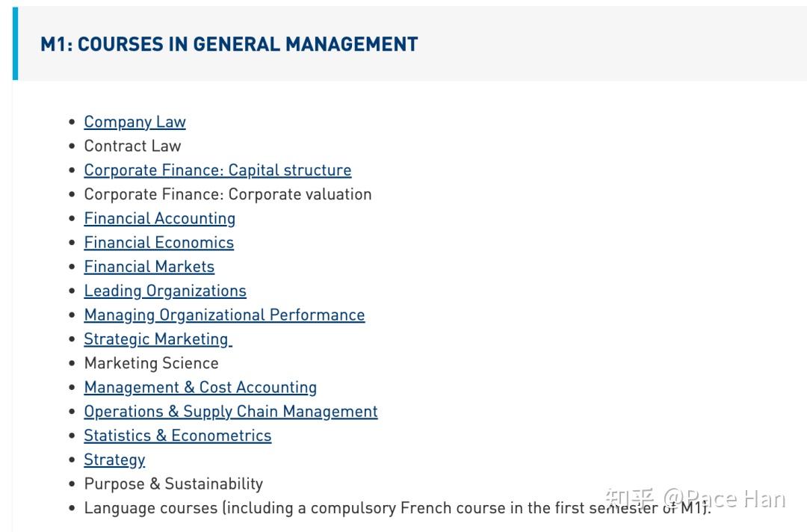Viewport: 807px width, 532px height.
Task: Click Corporate Finance: Capital structure link
Action: click(217, 170)
